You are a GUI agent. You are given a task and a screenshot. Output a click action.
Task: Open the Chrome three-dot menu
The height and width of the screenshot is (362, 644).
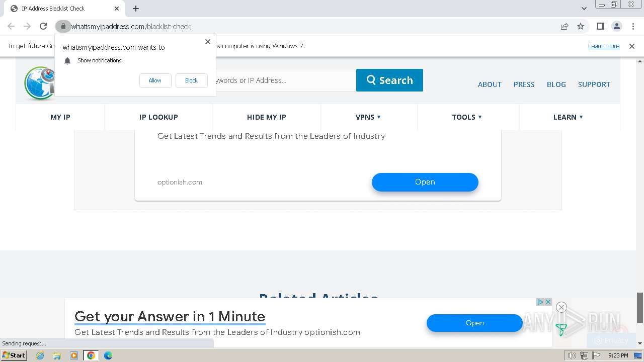[633, 26]
